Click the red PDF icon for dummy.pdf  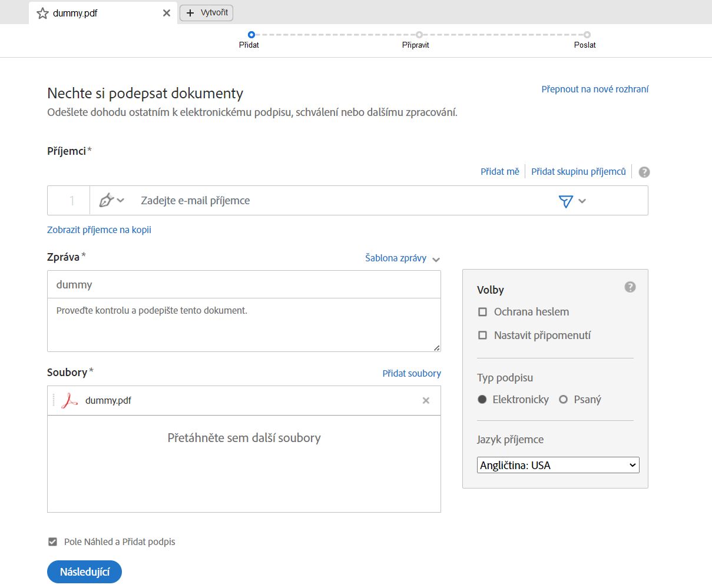pyautogui.click(x=70, y=401)
